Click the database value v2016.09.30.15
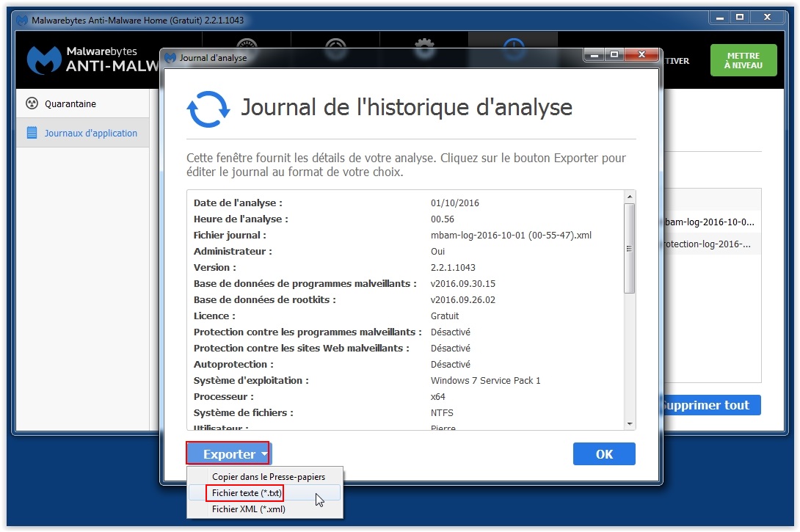Viewport: 800px width, 532px height. click(x=463, y=283)
